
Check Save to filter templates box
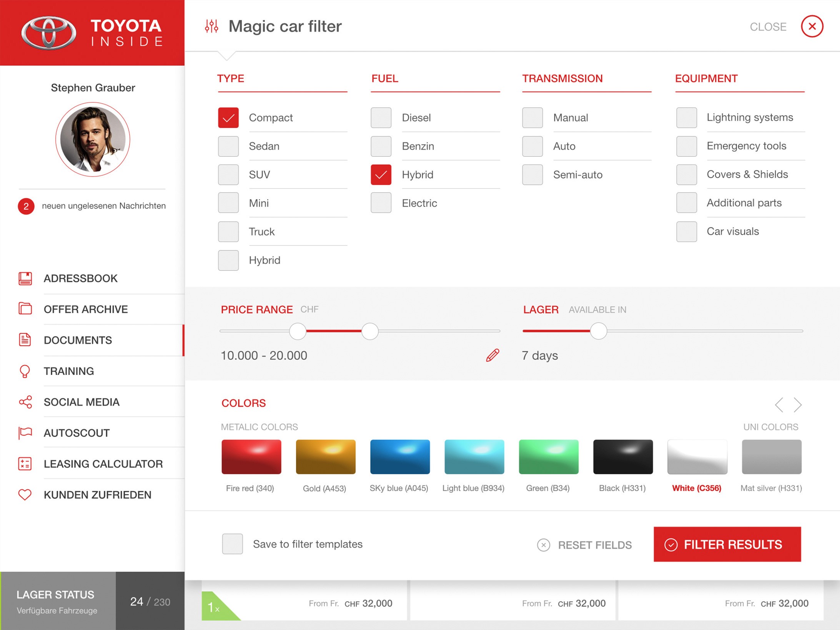point(233,544)
